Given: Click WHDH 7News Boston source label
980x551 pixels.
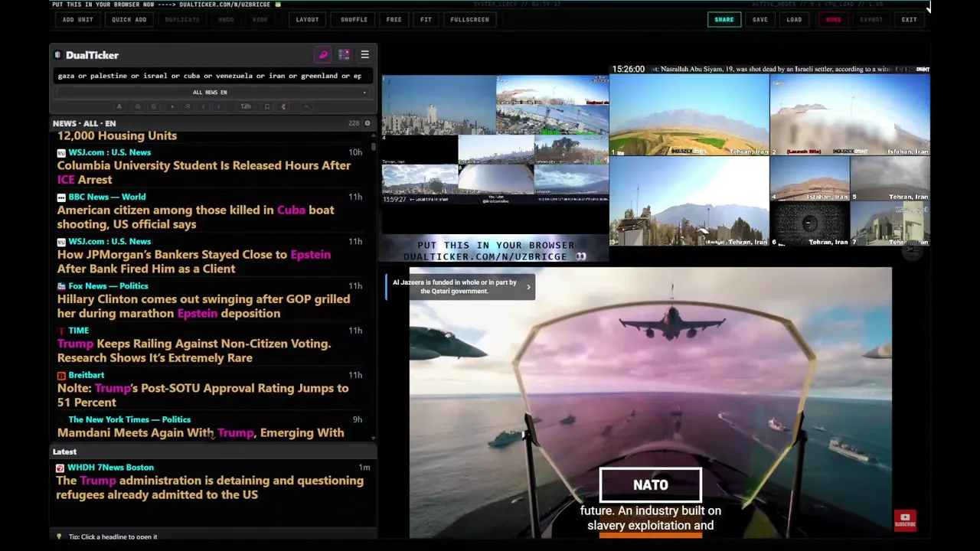Looking at the screenshot, I should tap(110, 468).
